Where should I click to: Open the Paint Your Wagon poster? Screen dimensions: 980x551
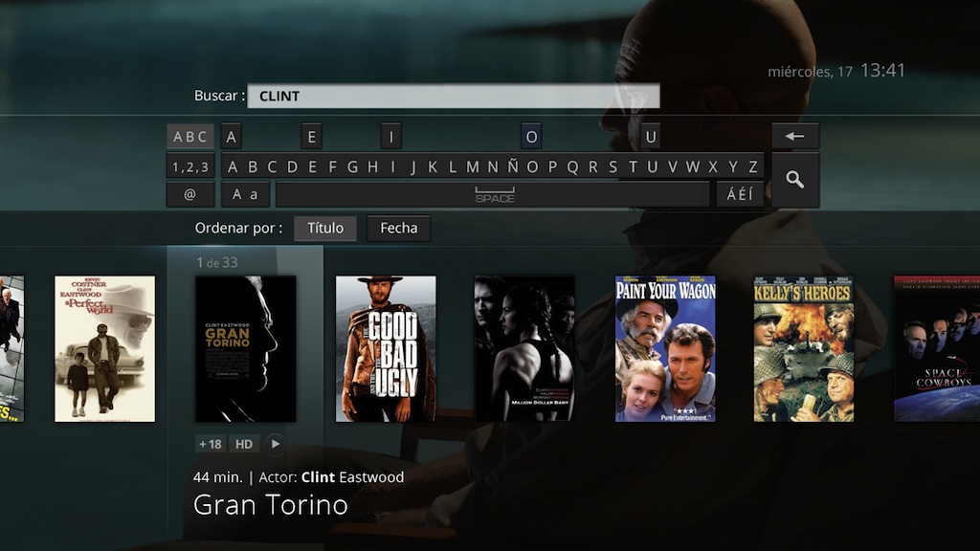click(665, 349)
